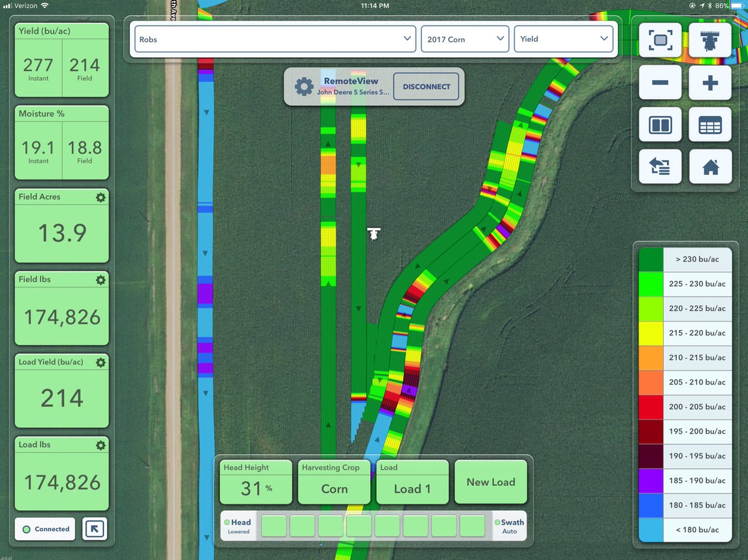Tap the Connected status button
Viewport: 748px width, 560px height.
point(45,529)
